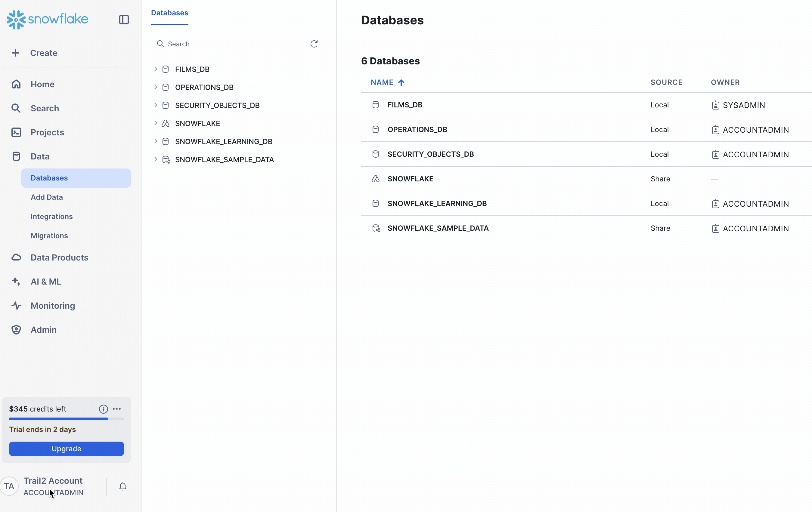Open the credits more options ellipsis
This screenshot has height=512, width=812.
tap(117, 409)
